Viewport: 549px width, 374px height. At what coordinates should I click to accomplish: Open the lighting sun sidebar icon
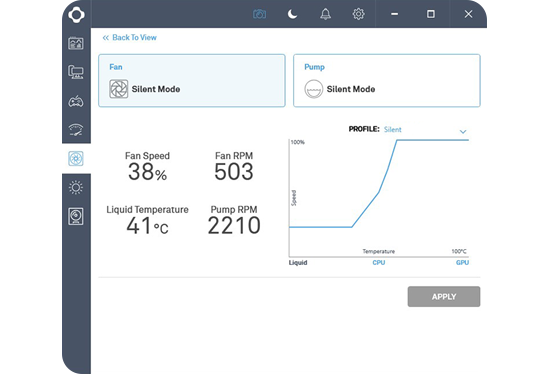coord(76,187)
